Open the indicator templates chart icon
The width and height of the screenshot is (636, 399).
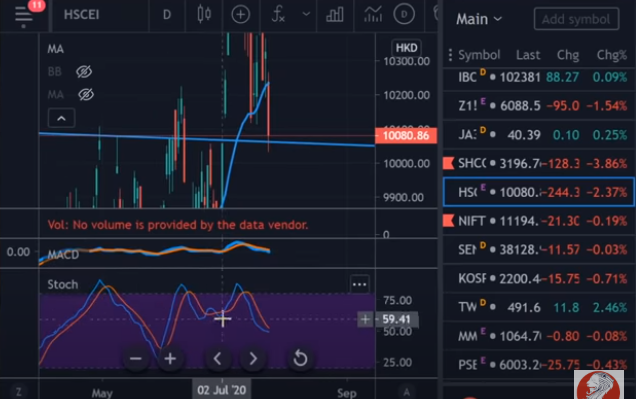373,15
